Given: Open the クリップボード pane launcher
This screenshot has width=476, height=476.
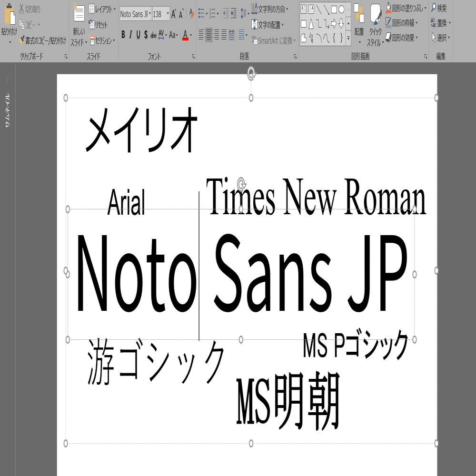Looking at the screenshot, I should pyautogui.click(x=66, y=57).
